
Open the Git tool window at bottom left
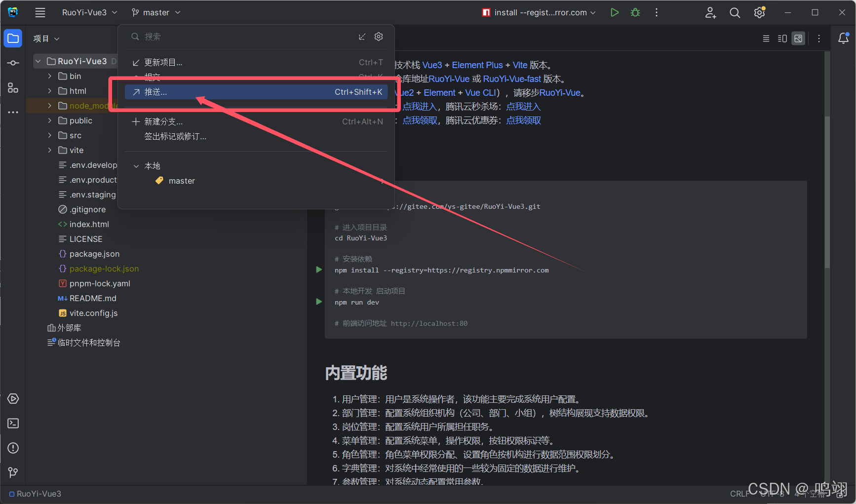[x=12, y=472]
